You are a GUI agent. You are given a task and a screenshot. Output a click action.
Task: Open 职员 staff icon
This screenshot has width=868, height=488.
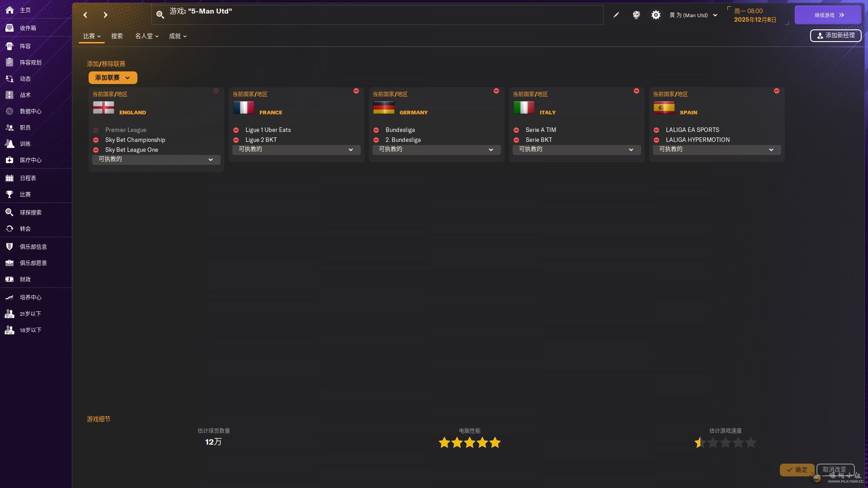pyautogui.click(x=9, y=127)
